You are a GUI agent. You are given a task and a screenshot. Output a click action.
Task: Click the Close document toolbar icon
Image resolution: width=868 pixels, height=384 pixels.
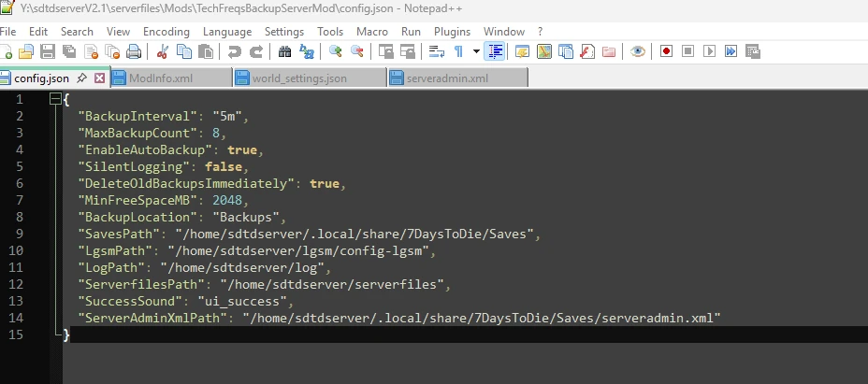[x=91, y=51]
